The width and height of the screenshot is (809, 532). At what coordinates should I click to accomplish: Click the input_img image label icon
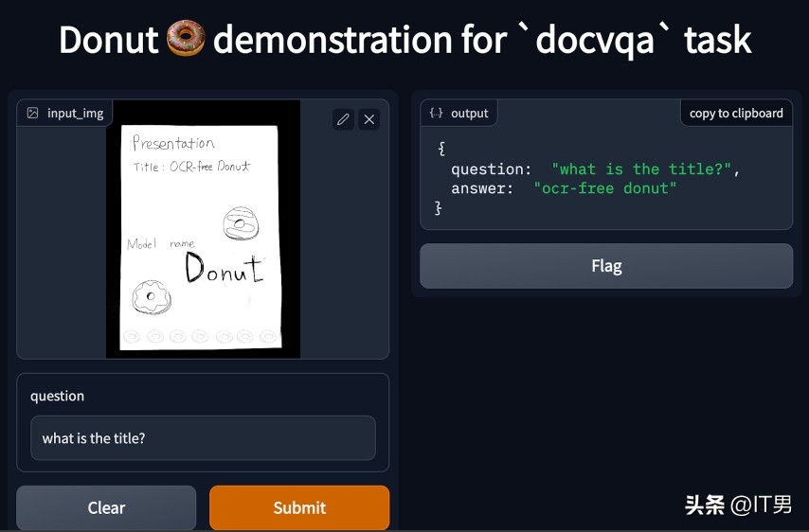click(x=32, y=113)
